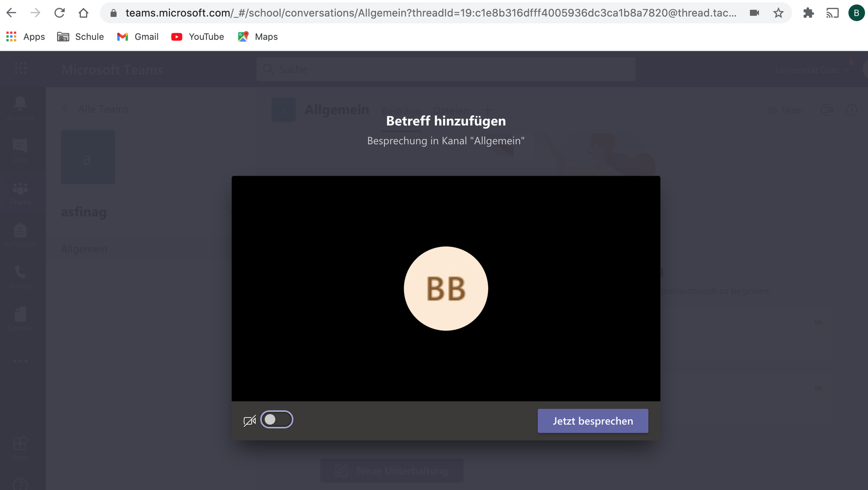Open the help icon in sidebar
The image size is (868, 490).
tap(20, 484)
